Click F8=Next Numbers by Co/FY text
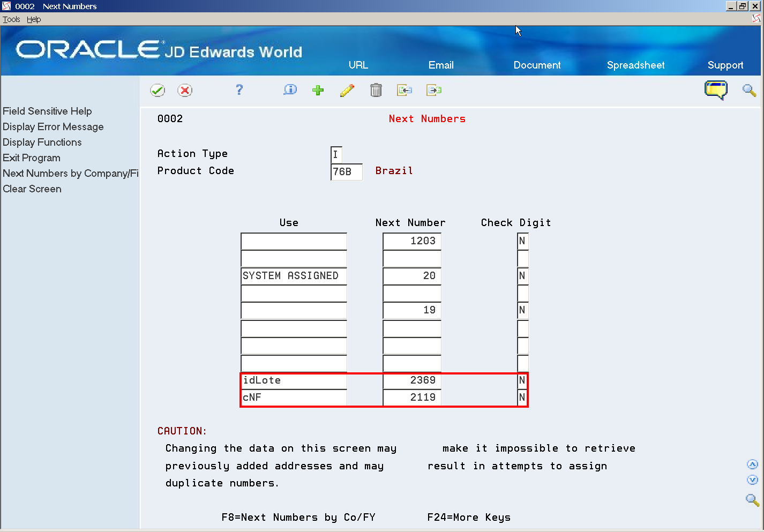 [x=298, y=517]
